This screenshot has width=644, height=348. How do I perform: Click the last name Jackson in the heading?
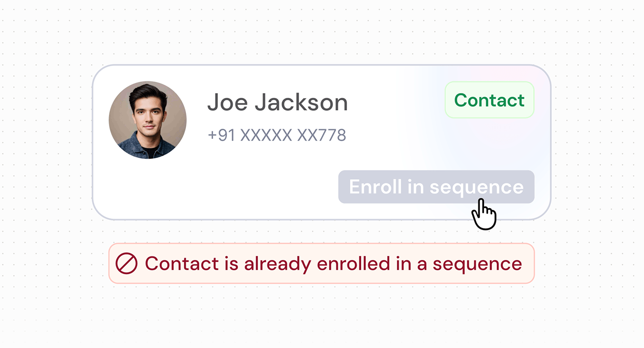(x=301, y=103)
